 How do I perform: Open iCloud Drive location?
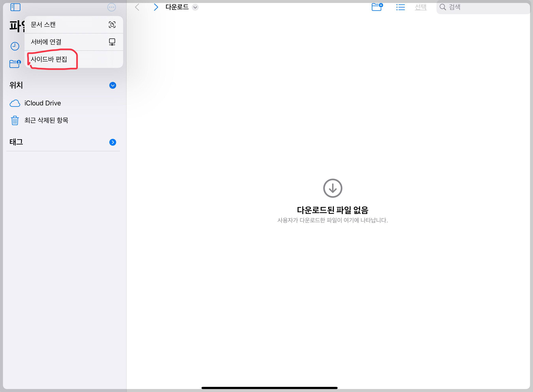click(x=43, y=103)
